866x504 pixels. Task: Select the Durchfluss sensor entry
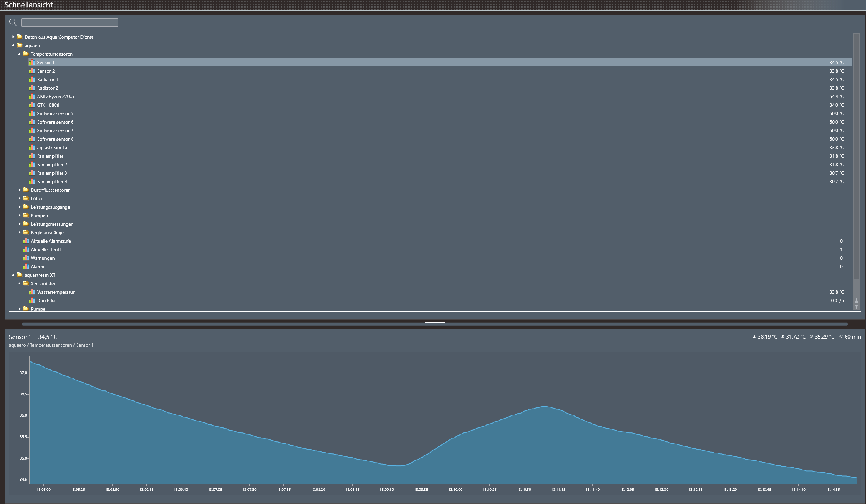pos(48,301)
